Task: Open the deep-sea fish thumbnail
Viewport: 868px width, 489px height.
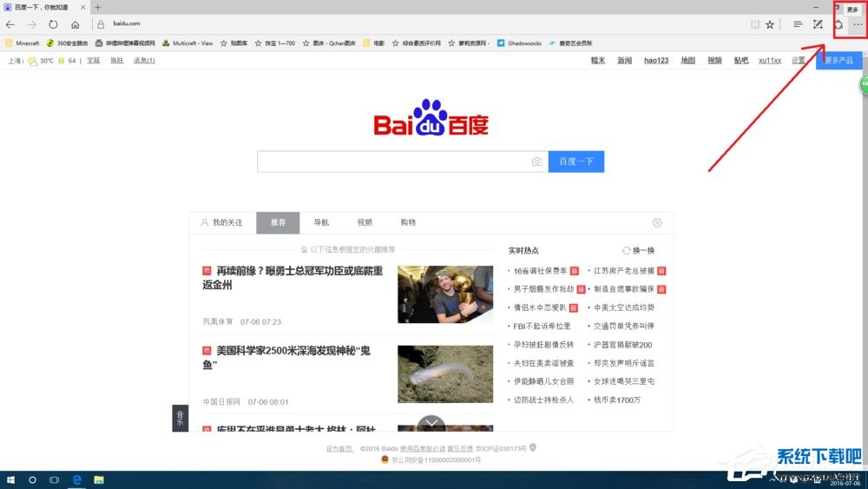Action: click(445, 373)
